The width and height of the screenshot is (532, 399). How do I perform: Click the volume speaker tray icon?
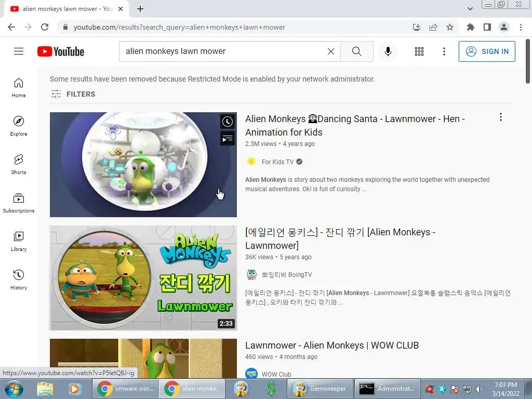479,389
